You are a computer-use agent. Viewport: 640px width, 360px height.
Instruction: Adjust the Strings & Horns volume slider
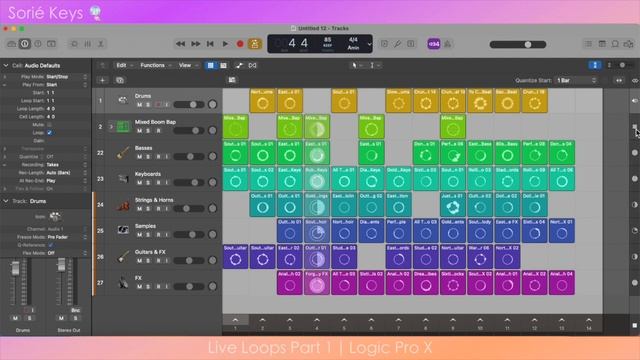[189, 209]
